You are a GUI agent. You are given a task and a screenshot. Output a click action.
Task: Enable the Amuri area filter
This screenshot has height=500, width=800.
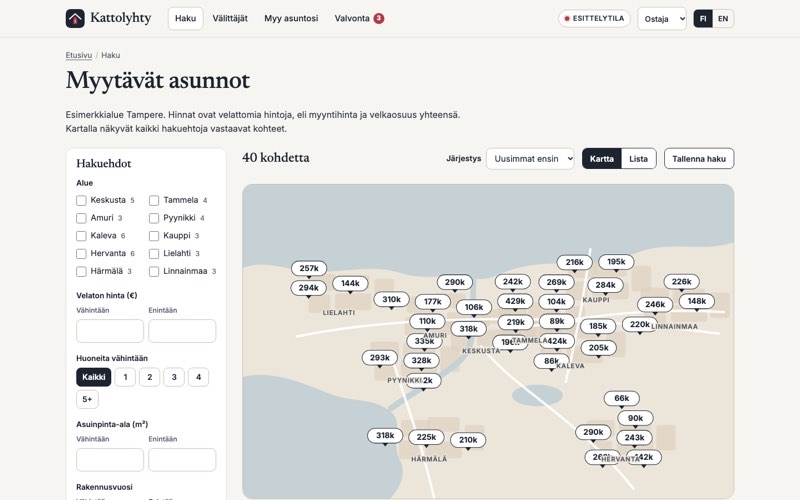[x=81, y=218]
